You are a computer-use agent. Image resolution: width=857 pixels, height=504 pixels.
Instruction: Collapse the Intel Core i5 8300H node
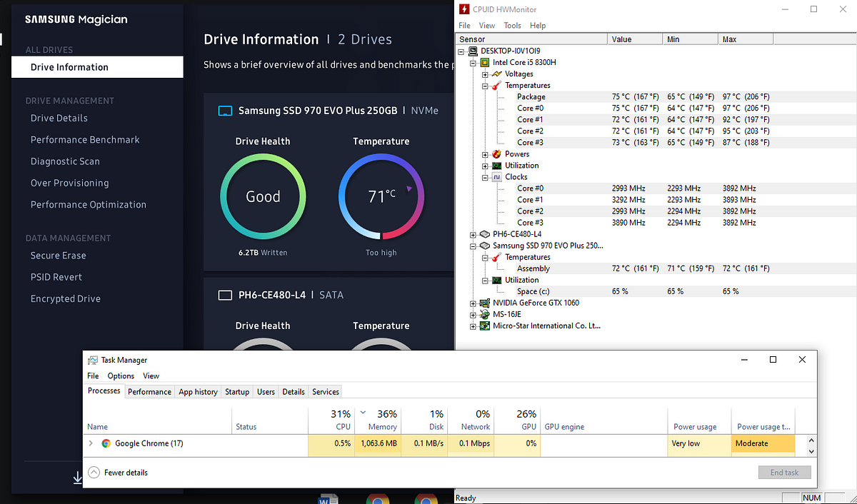point(473,63)
